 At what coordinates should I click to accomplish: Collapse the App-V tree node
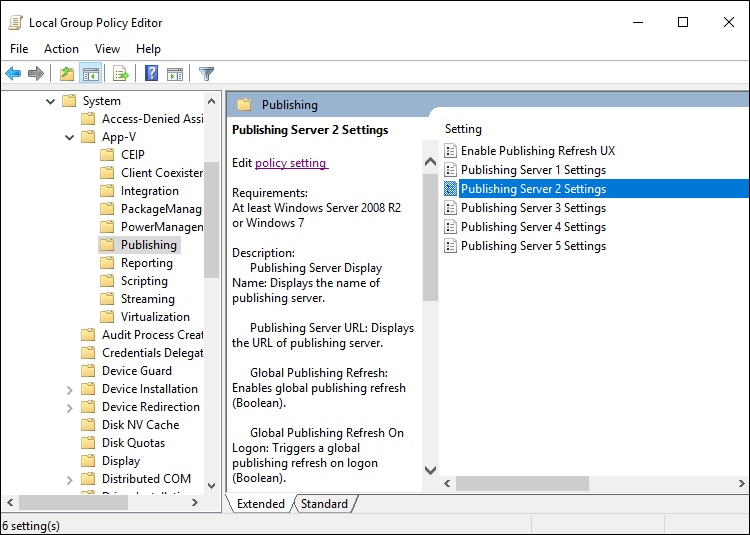69,137
